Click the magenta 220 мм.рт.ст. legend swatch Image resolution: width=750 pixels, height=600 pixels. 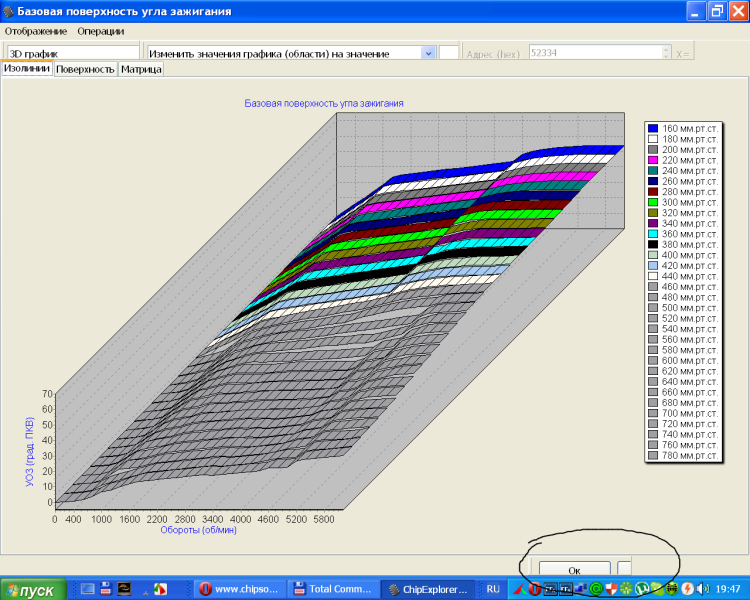point(653,160)
